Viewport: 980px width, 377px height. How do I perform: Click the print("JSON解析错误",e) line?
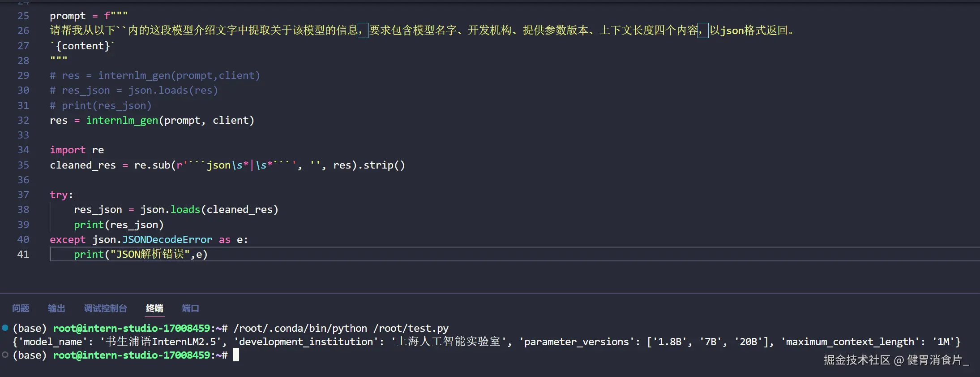(x=141, y=254)
